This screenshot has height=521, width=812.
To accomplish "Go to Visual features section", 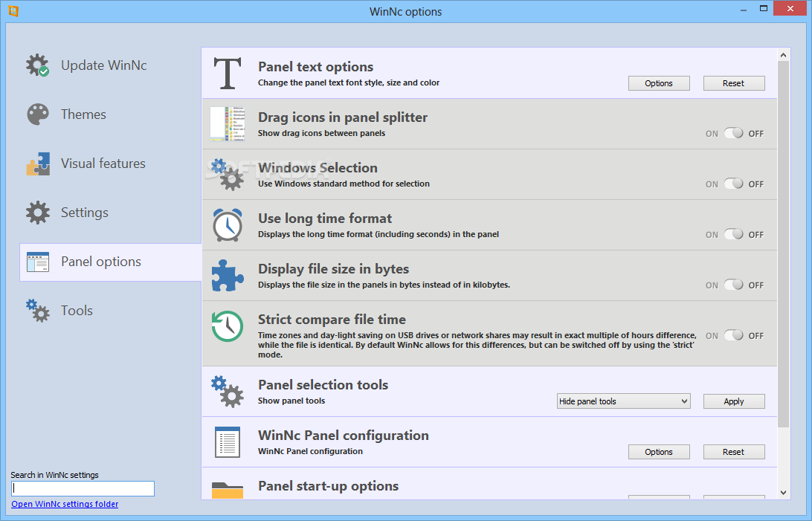I will tap(103, 164).
